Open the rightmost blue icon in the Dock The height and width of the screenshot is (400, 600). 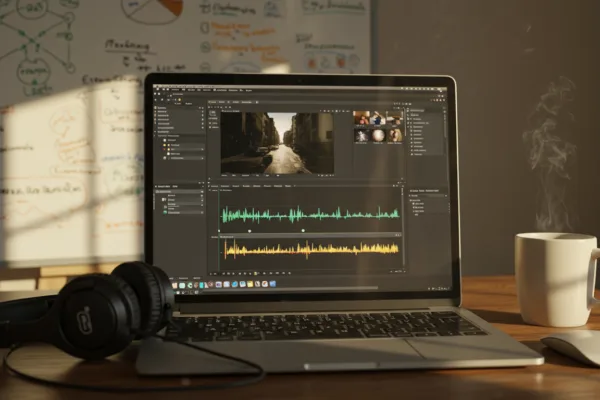(273, 284)
